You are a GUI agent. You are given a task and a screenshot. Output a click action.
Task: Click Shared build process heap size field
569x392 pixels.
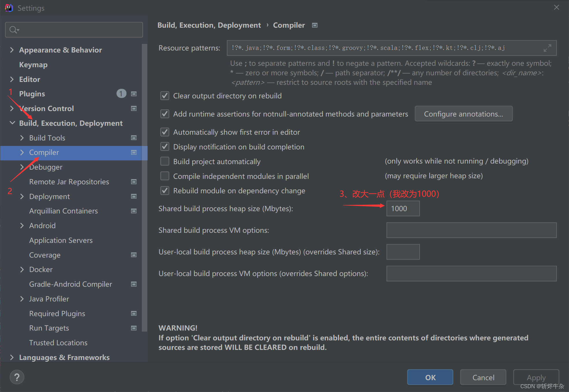click(x=403, y=209)
